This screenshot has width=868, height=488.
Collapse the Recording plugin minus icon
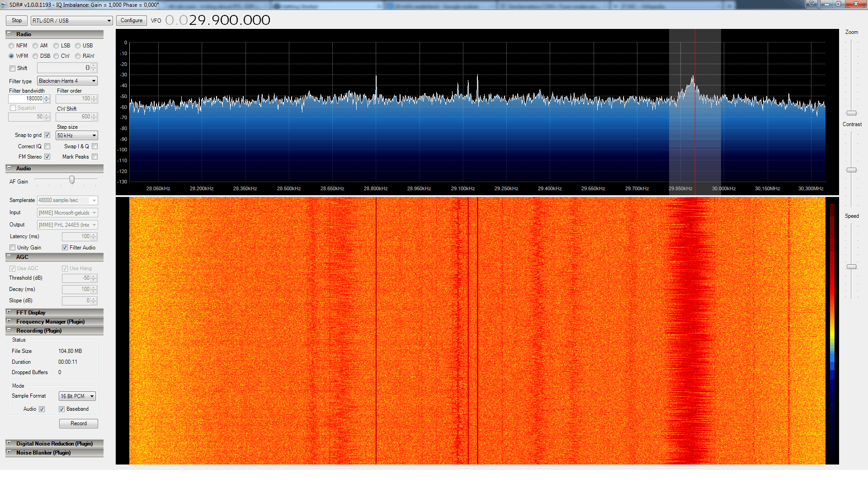tap(9, 330)
